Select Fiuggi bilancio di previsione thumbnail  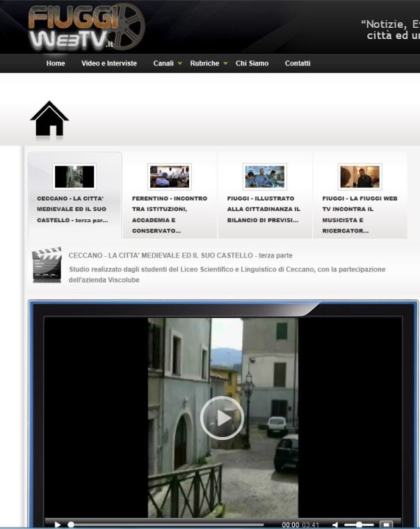point(265,177)
